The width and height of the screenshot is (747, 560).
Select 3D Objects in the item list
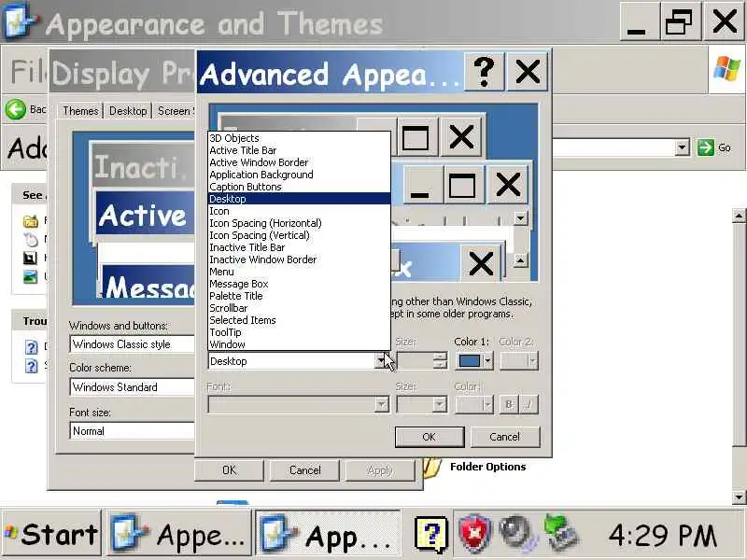[x=299, y=138]
